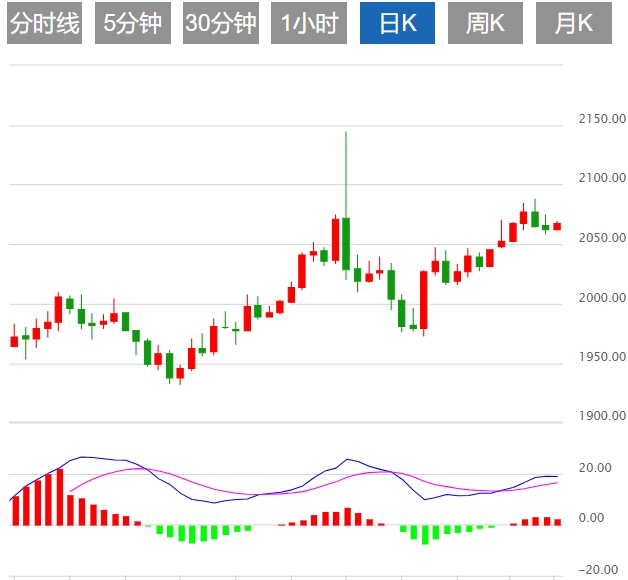The height and width of the screenshot is (580, 628).
Task: Switch to the 周K weekly tab
Action: click(x=485, y=23)
